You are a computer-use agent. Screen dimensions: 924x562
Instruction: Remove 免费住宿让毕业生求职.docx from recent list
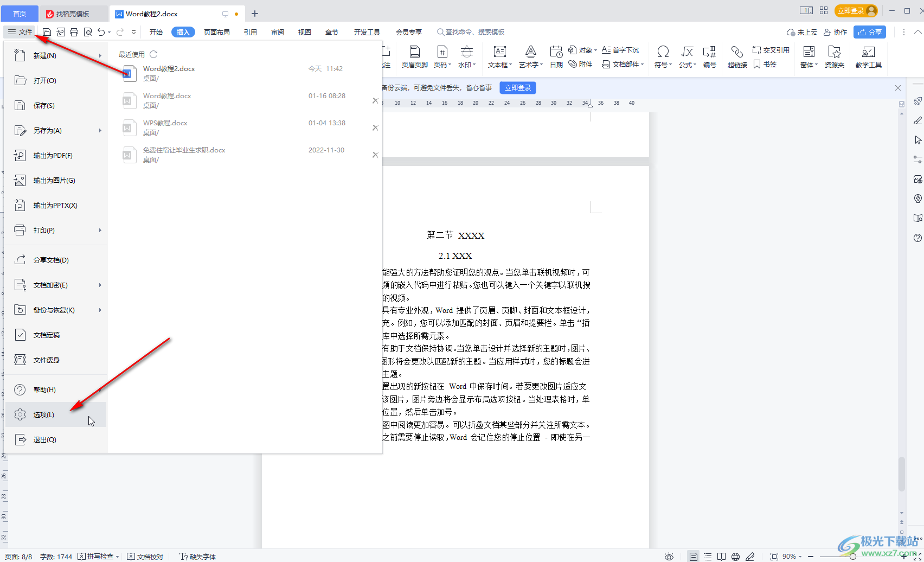(x=375, y=155)
